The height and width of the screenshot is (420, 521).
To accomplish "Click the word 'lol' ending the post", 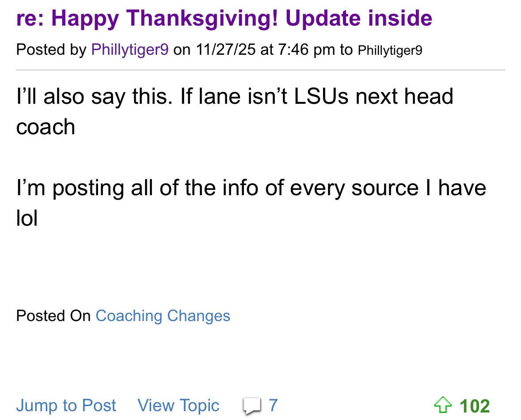I will pyautogui.click(x=27, y=218).
